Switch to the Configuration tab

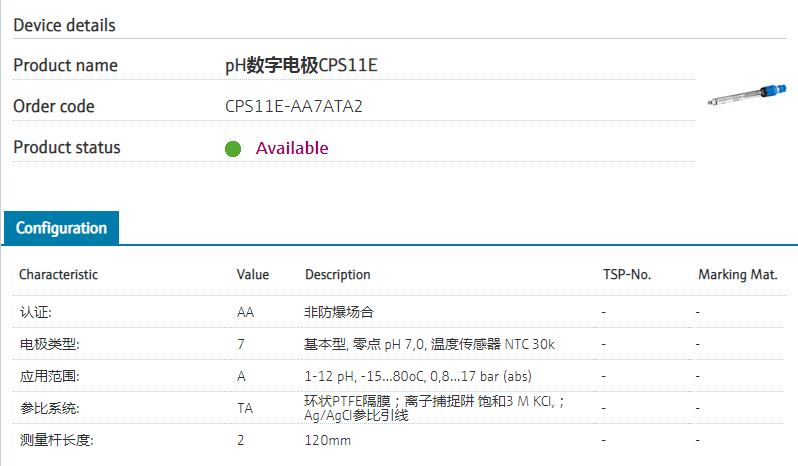61,228
